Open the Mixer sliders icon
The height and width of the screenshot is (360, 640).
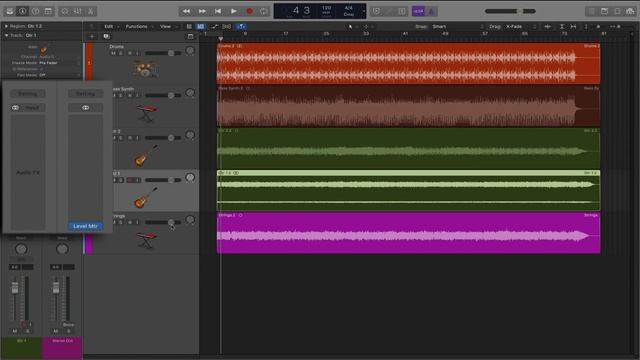(78, 11)
